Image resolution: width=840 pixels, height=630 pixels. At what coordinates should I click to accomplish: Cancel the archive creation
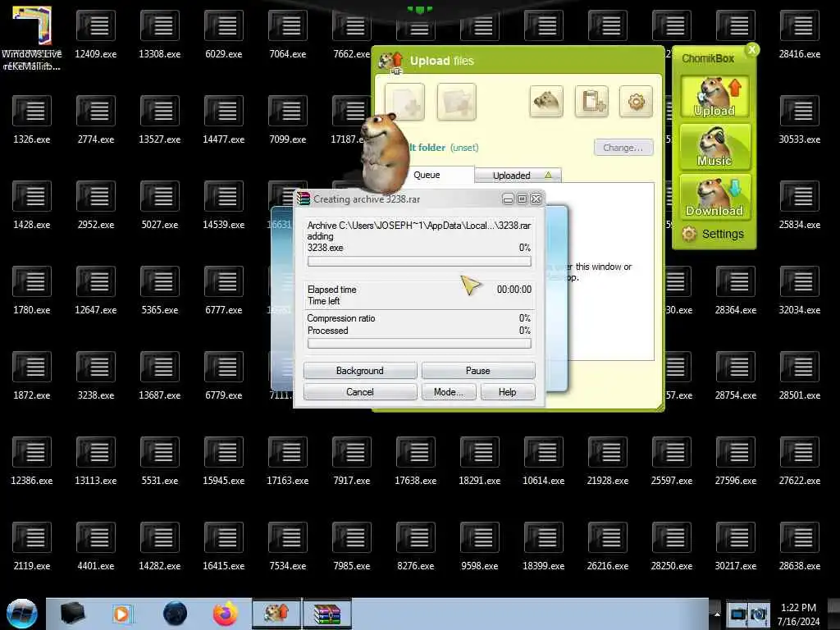[360, 391]
